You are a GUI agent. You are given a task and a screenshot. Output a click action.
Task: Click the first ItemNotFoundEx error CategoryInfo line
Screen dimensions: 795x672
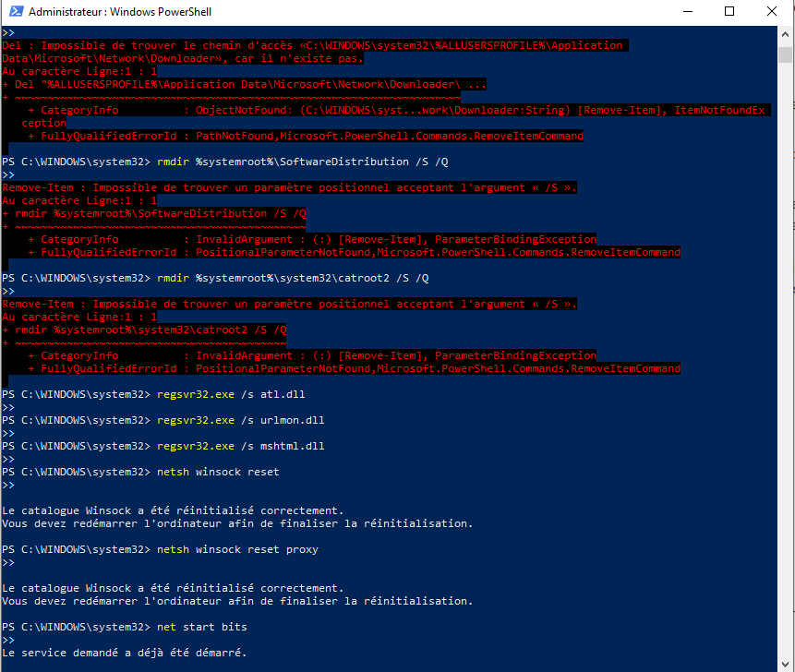point(396,110)
